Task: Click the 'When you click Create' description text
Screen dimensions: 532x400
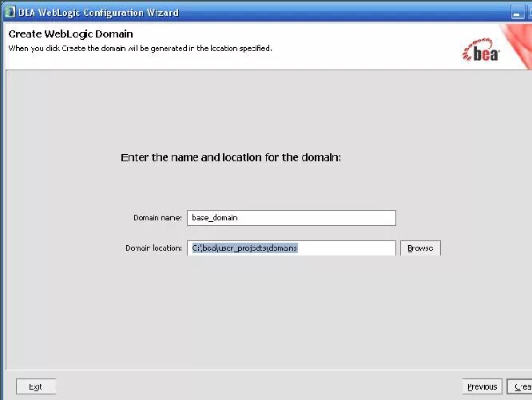Action: tap(140, 49)
